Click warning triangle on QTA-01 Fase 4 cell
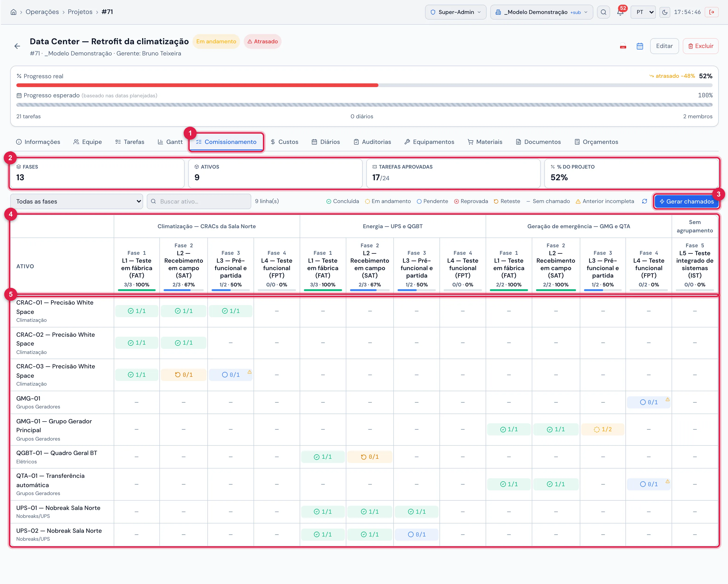 click(x=667, y=481)
